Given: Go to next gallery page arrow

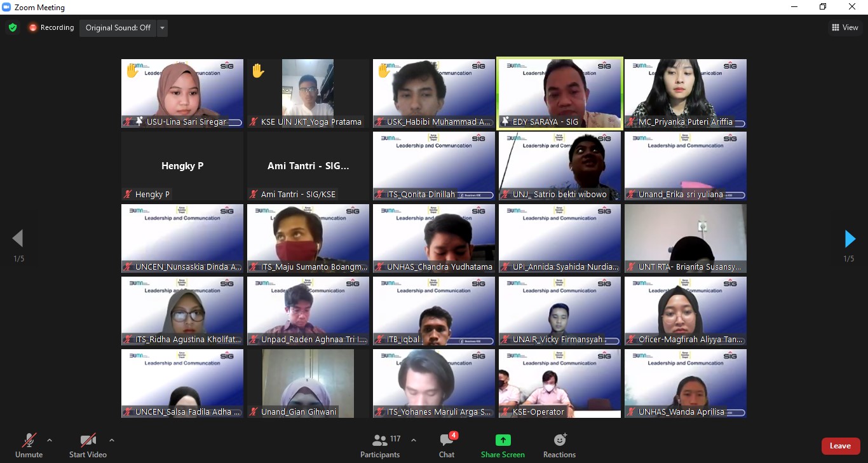Looking at the screenshot, I should pyautogui.click(x=850, y=239).
